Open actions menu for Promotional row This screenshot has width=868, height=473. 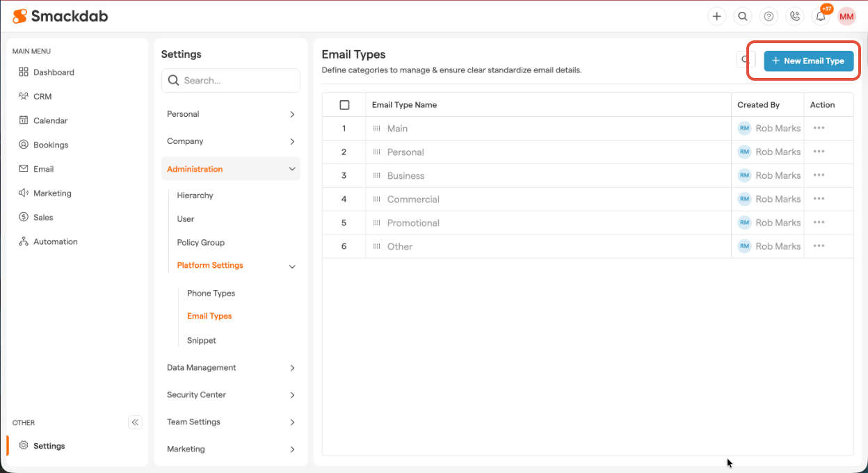click(819, 223)
